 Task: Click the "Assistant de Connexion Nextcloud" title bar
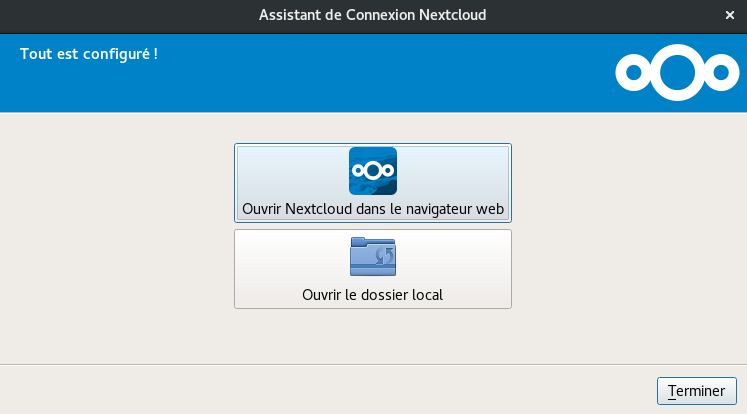point(372,15)
